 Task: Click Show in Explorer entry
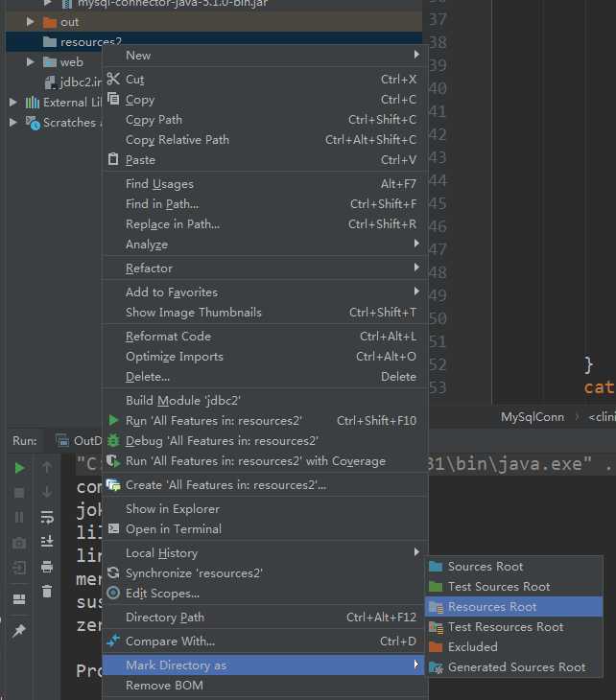[264, 509]
